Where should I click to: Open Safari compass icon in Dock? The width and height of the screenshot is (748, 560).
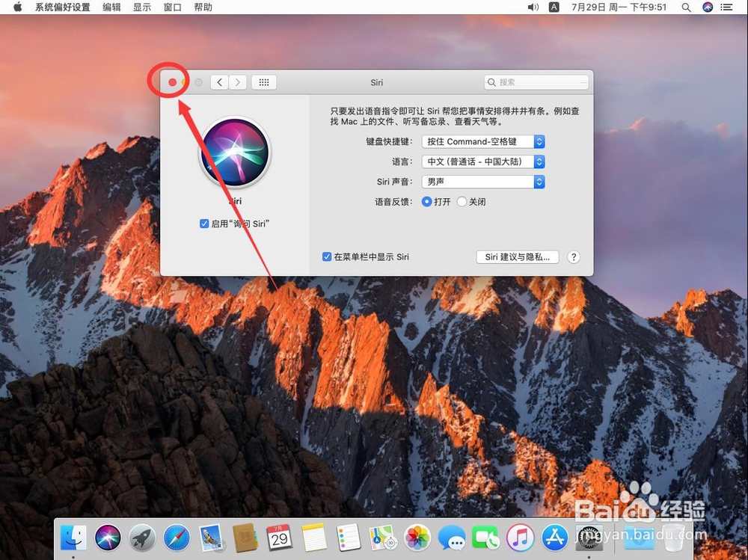click(177, 538)
